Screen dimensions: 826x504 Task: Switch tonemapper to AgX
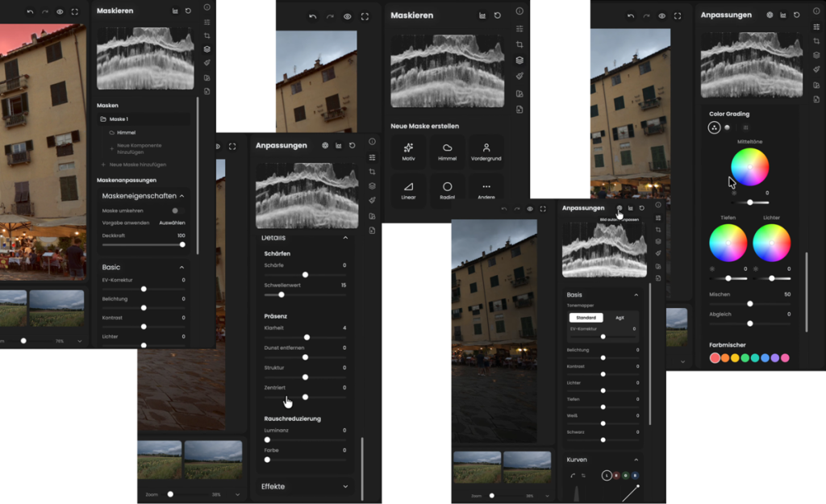click(620, 318)
